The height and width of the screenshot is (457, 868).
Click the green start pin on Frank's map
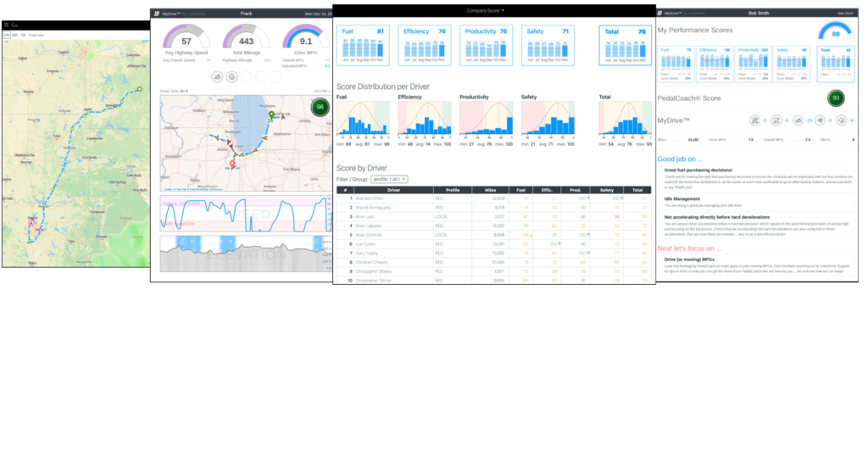point(271,114)
